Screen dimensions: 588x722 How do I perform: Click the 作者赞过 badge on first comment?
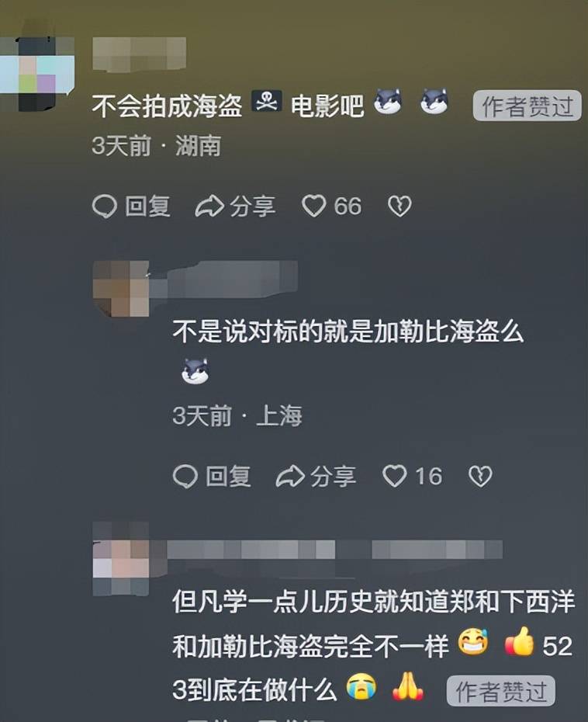click(527, 106)
